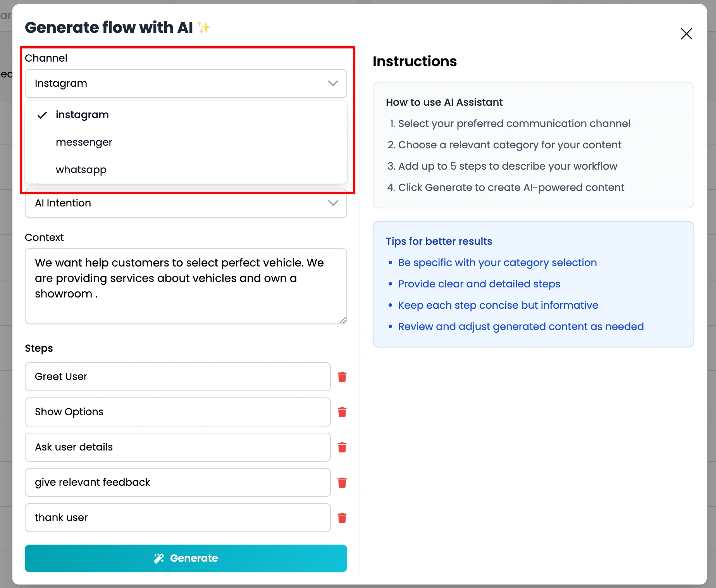Delete the Show Options step
Viewport: 716px width, 588px height.
coord(342,412)
